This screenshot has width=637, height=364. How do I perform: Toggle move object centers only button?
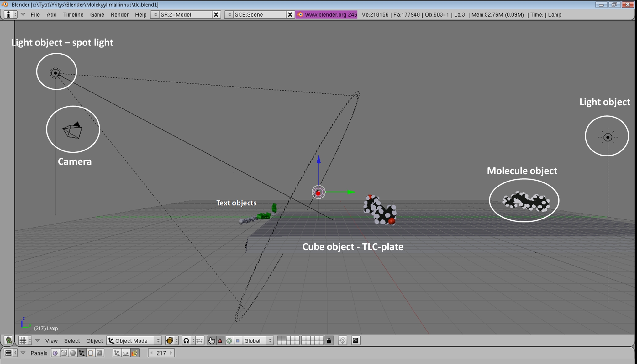199,340
